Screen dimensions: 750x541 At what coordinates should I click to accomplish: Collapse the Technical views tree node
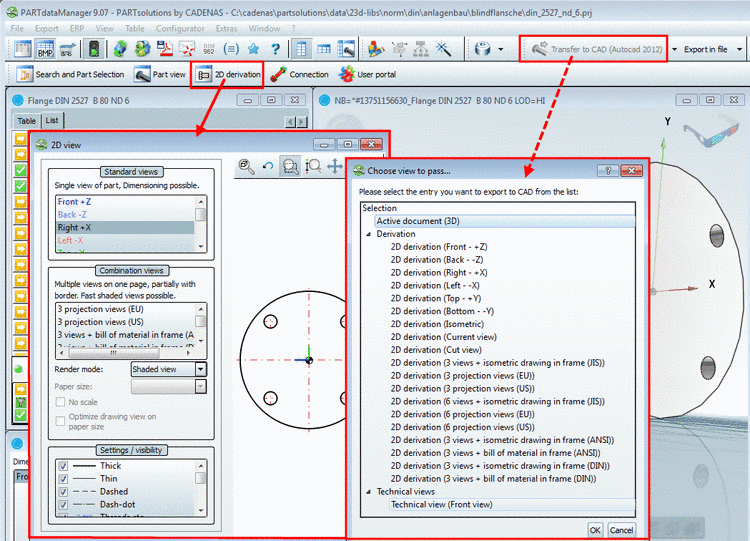tap(368, 492)
